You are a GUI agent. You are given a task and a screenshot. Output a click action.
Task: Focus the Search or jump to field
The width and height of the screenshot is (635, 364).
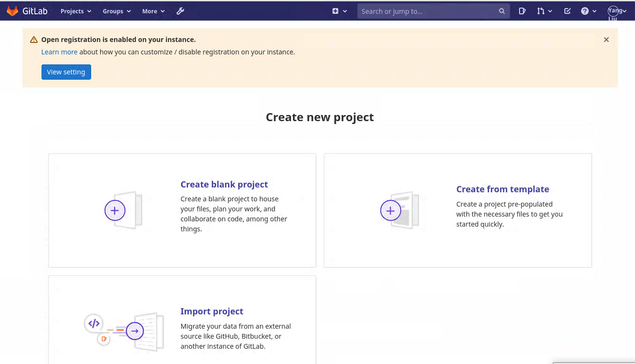click(x=427, y=11)
